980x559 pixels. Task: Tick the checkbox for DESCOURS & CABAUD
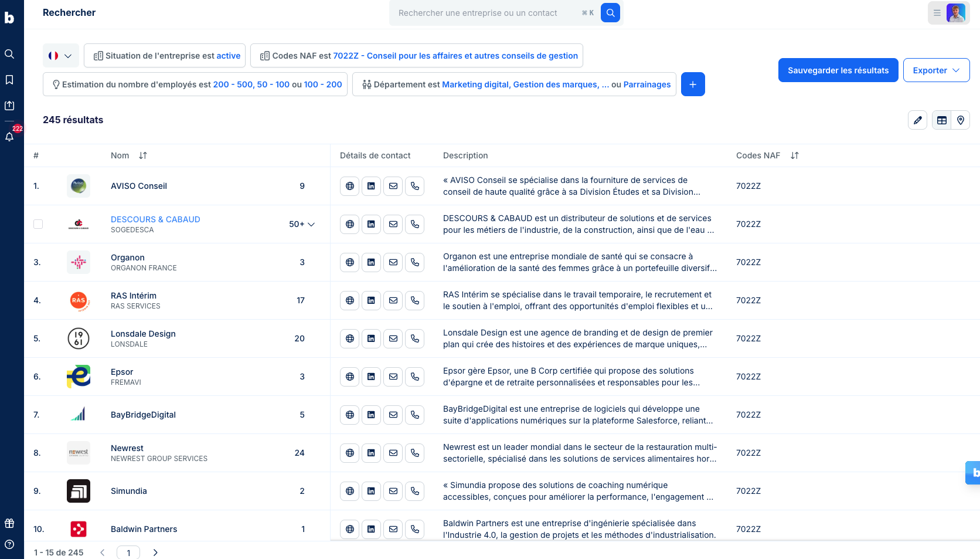coord(38,224)
